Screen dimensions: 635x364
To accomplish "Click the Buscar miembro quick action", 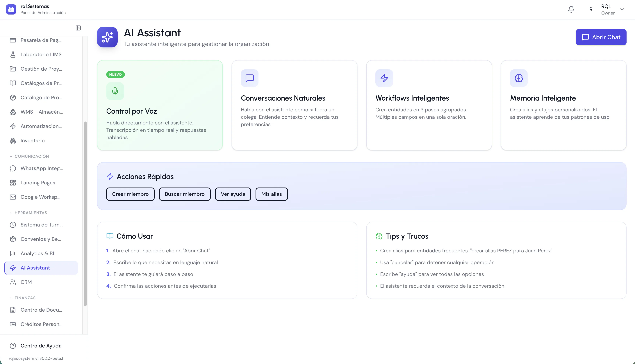I will [x=185, y=194].
